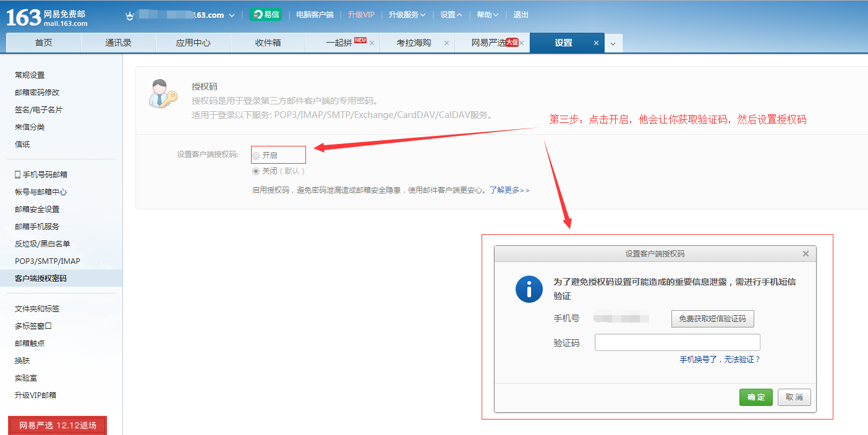Open 手机号码邮箱 in the sidebar

[45, 175]
